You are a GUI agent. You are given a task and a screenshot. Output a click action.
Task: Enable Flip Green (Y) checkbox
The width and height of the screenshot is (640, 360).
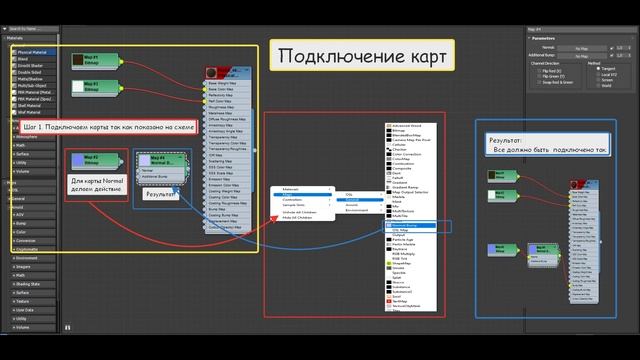pyautogui.click(x=539, y=76)
